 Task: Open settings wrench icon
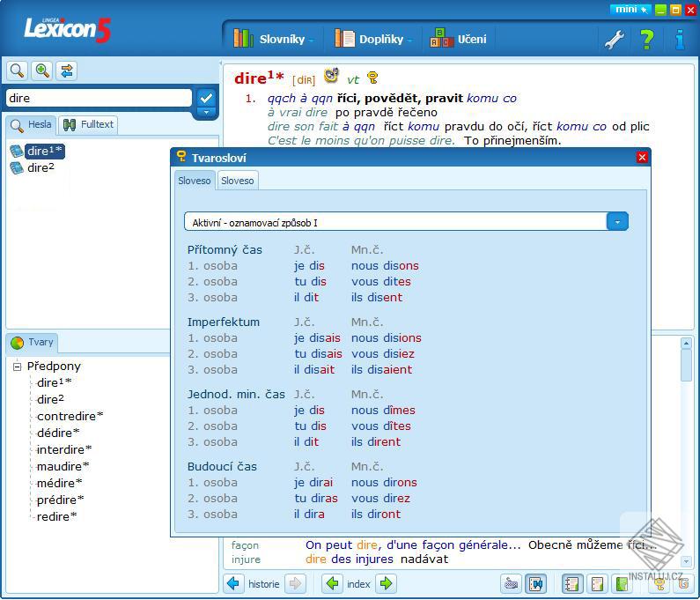615,40
